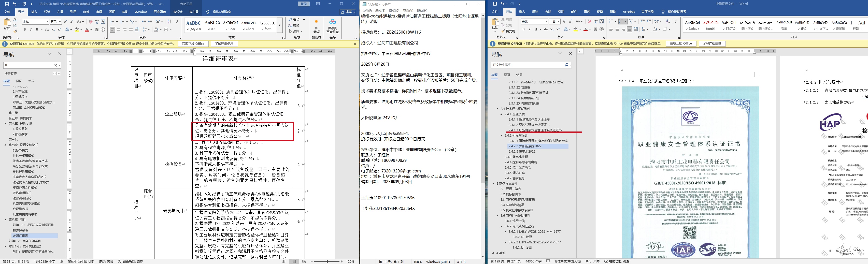The image size is (868, 264).
Task: Open 查看(V) menu in Notepad
Action: (x=408, y=11)
